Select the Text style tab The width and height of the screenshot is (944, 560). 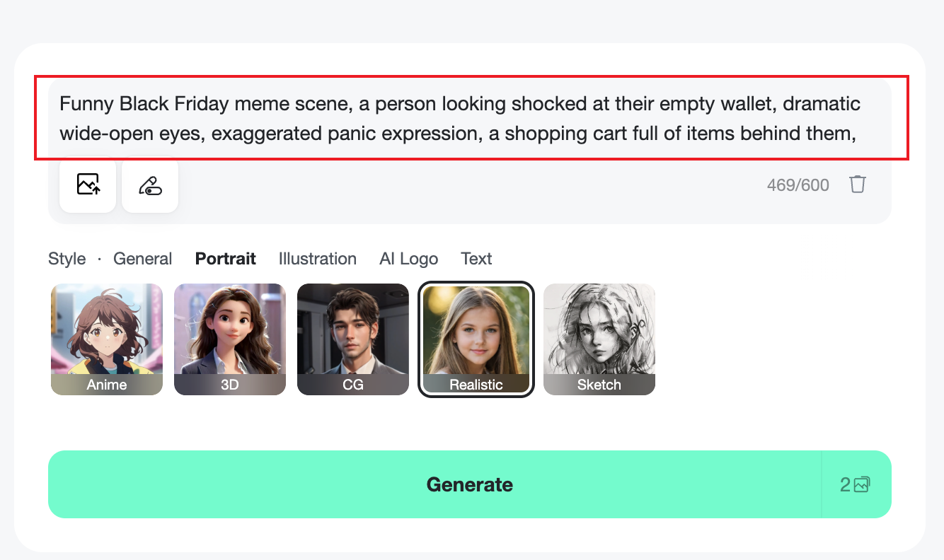[476, 259]
